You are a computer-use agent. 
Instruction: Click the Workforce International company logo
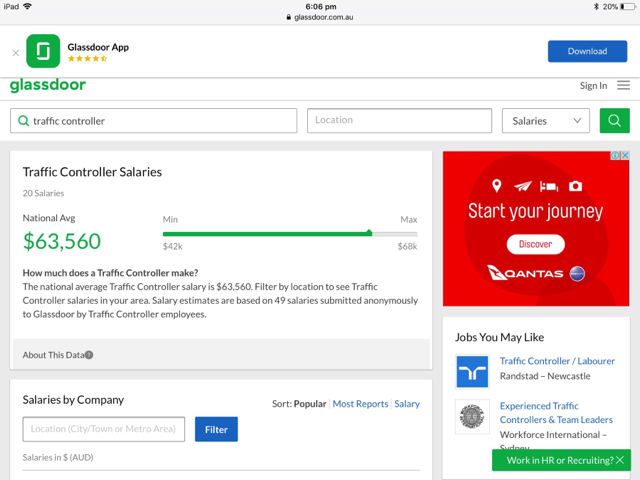(472, 417)
